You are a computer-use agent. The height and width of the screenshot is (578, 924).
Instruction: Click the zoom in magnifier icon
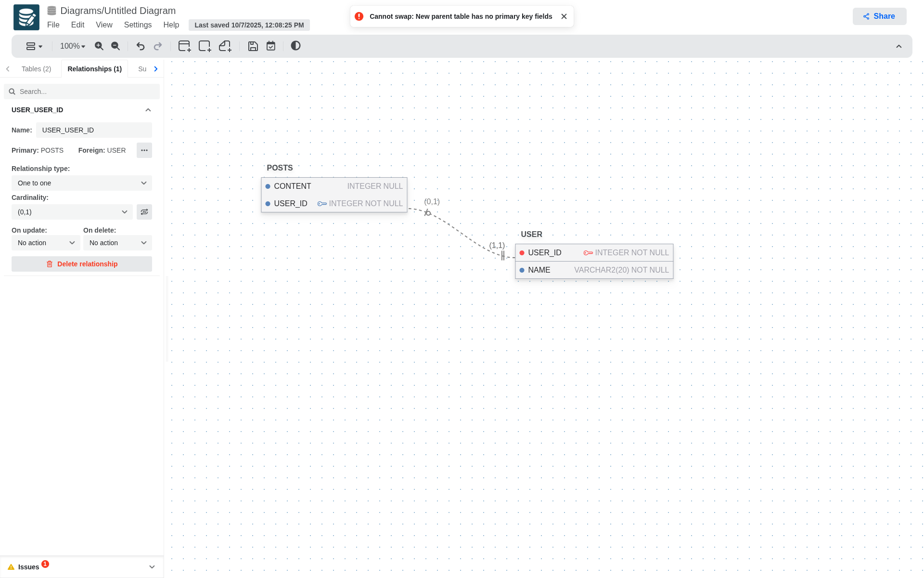click(x=99, y=46)
